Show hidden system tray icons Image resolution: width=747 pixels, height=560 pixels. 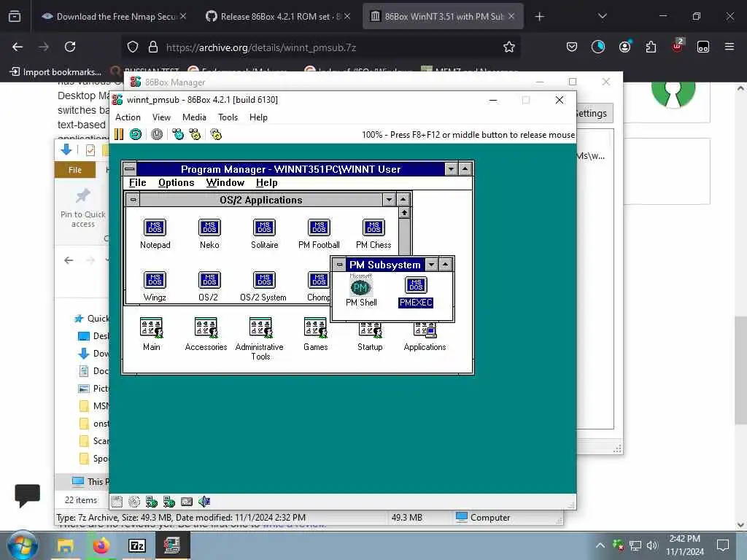[x=600, y=545]
